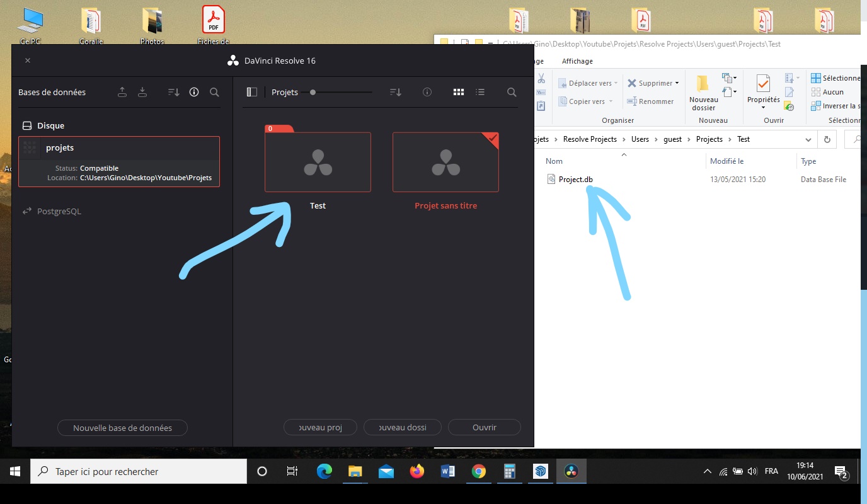Click the Explorer refresh button
867x504 pixels.
827,139
